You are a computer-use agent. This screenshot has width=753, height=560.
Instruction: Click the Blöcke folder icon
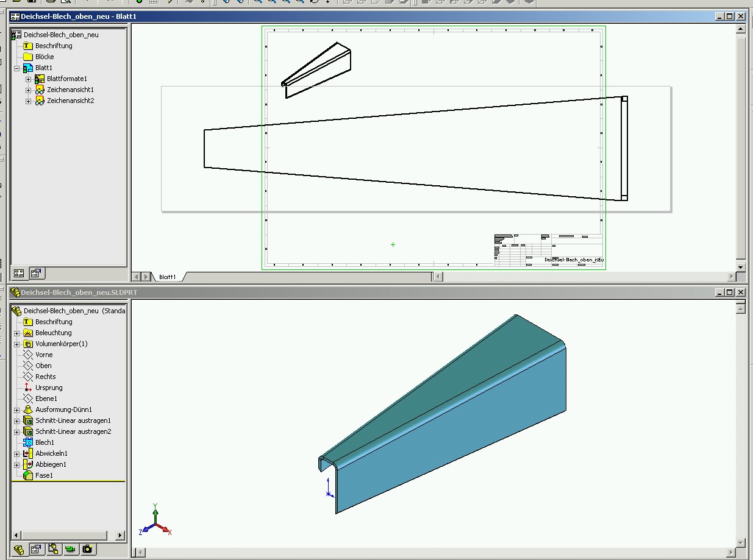point(27,57)
